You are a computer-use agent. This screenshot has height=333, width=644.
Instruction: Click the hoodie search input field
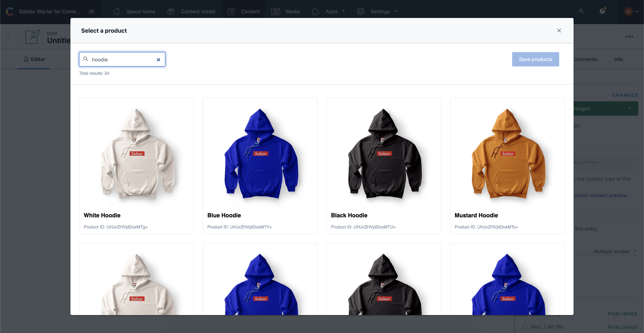coord(122,59)
